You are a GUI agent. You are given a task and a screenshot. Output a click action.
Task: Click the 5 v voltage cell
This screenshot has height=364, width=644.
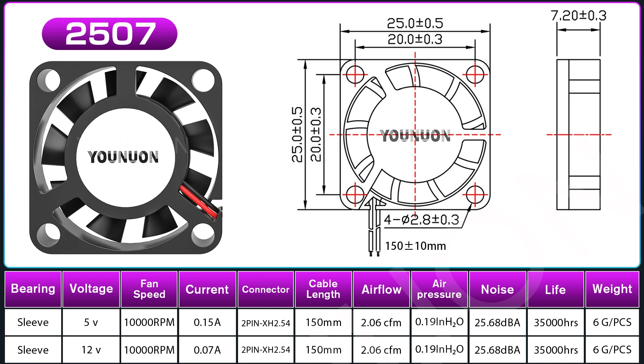coord(91,322)
